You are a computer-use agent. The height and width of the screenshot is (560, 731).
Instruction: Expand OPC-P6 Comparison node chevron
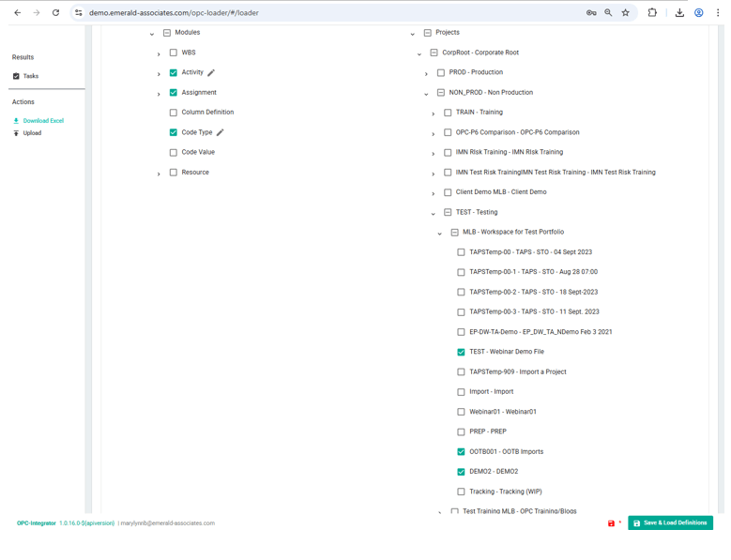coord(434,134)
